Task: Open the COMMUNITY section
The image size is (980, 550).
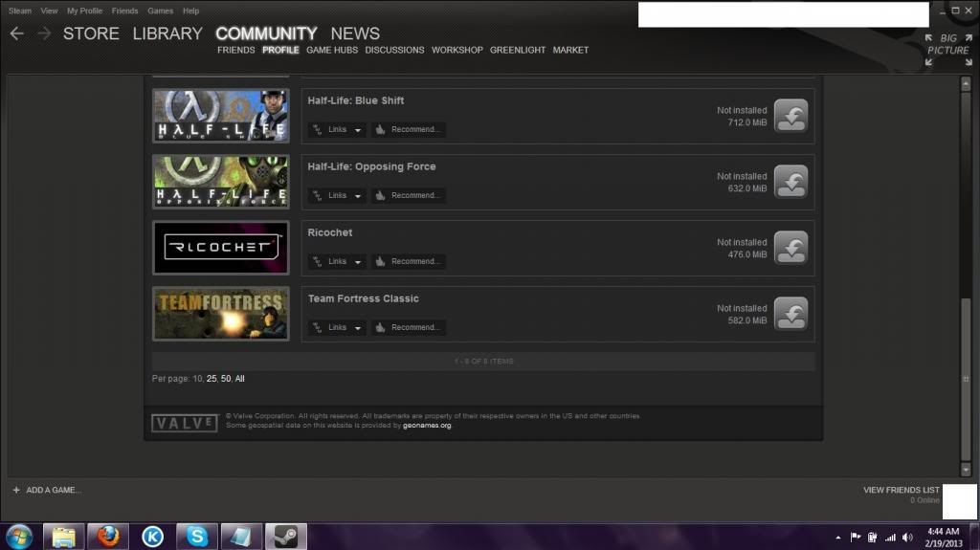Action: [266, 33]
